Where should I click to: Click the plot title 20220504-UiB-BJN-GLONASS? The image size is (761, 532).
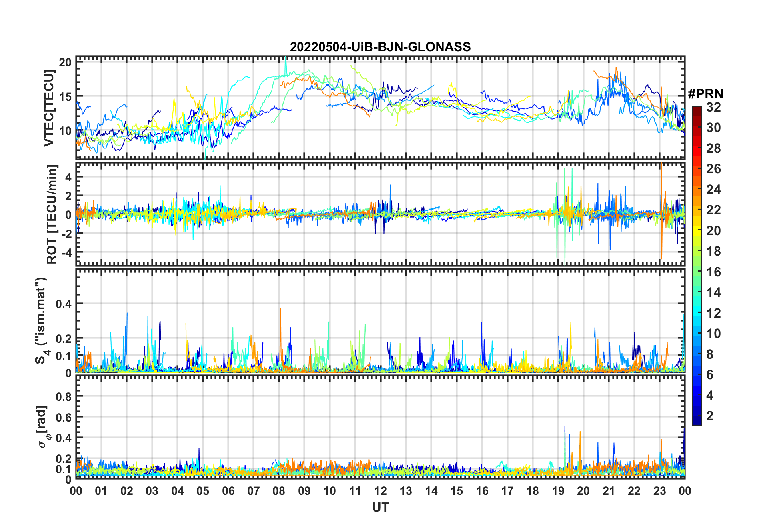coord(380,47)
